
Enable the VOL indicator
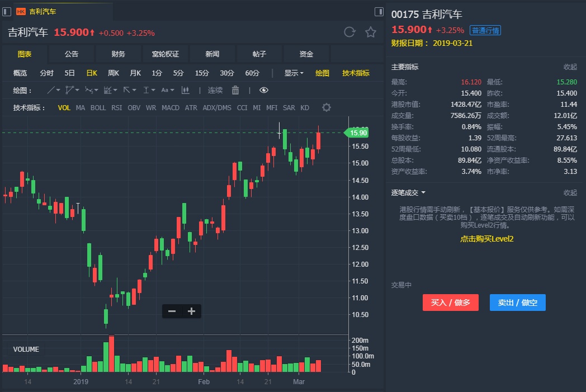tap(64, 107)
